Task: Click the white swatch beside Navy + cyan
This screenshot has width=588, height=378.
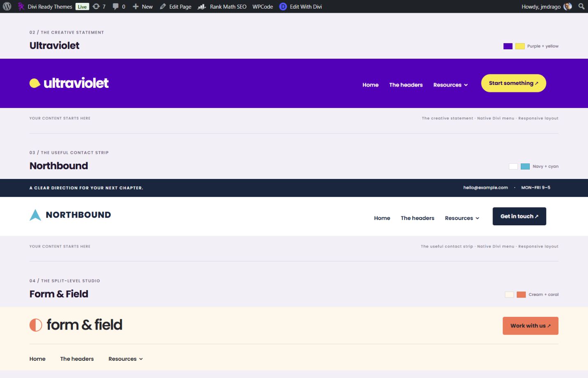Action: pyautogui.click(x=513, y=166)
